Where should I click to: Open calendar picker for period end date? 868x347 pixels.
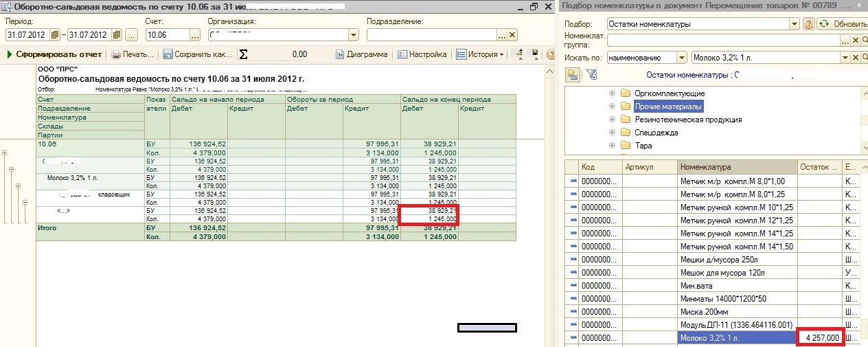(115, 35)
